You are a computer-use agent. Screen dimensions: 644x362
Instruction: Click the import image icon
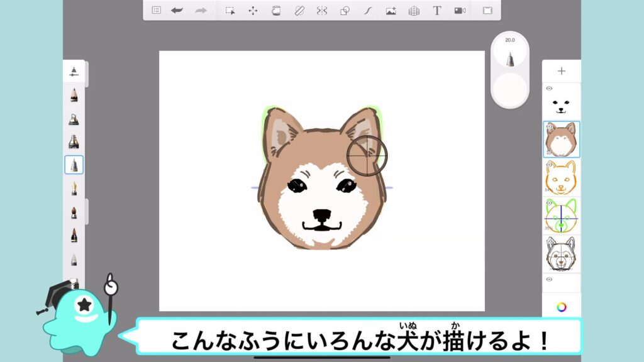coord(391,10)
